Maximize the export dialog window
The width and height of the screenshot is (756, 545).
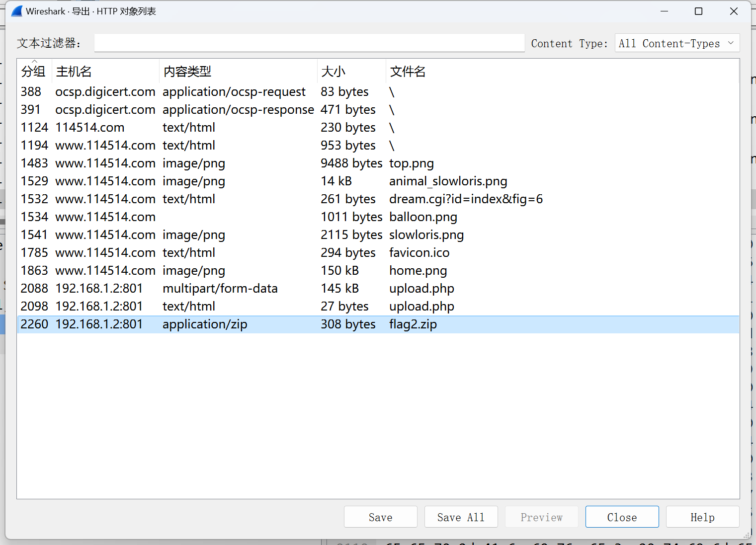click(698, 11)
